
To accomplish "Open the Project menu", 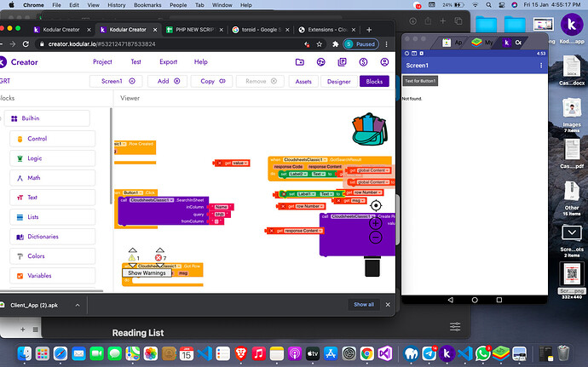I will [x=102, y=61].
